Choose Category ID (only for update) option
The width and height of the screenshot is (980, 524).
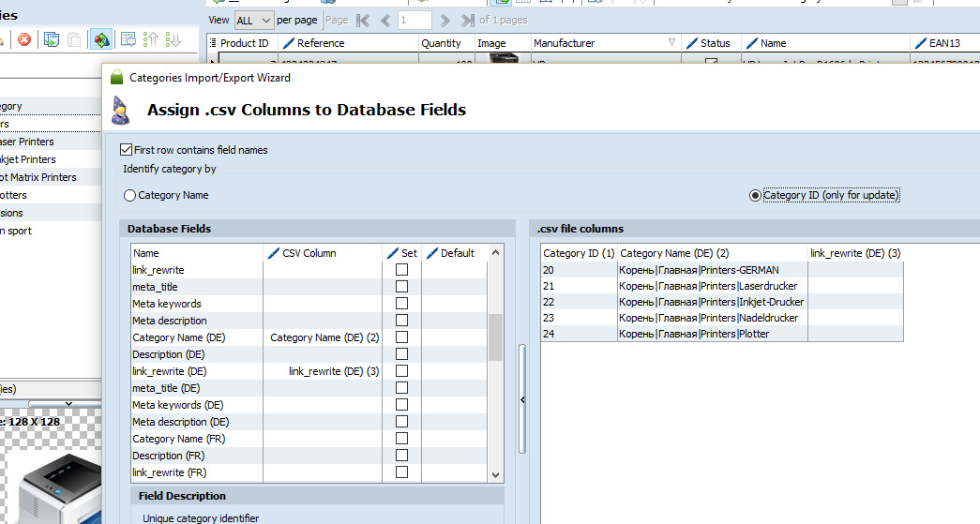[x=755, y=195]
